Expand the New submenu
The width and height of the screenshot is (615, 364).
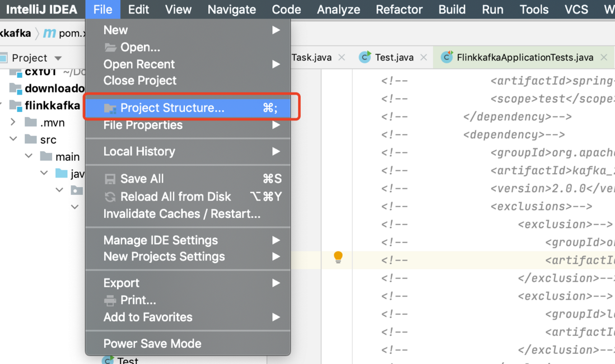[x=188, y=30]
